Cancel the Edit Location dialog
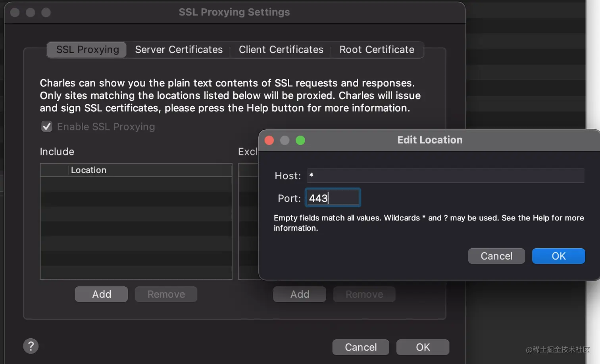Viewport: 600px width, 364px height. tap(496, 256)
